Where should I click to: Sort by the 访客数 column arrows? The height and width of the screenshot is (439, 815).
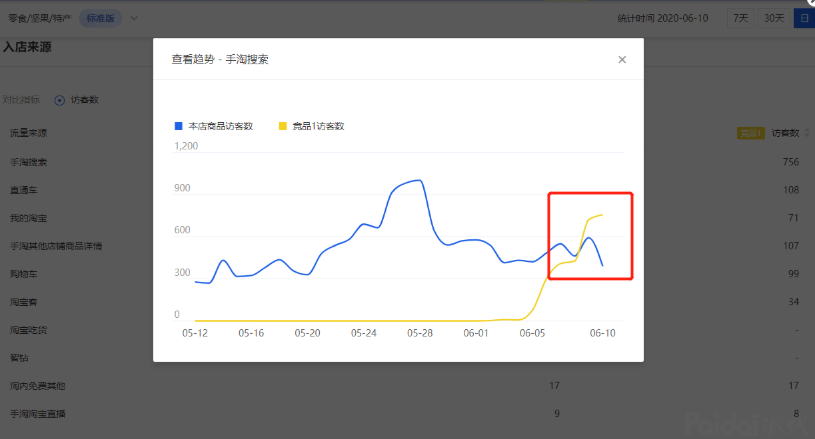click(x=808, y=133)
